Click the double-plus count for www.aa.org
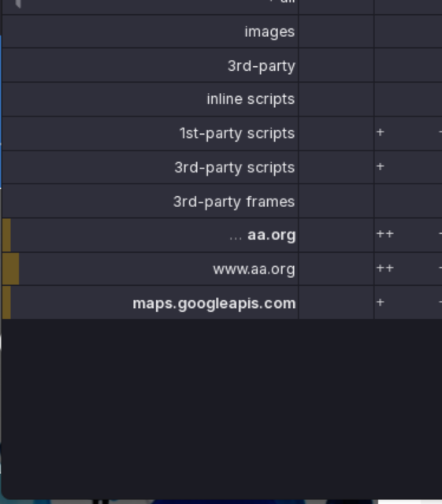442x504 pixels. click(x=385, y=268)
